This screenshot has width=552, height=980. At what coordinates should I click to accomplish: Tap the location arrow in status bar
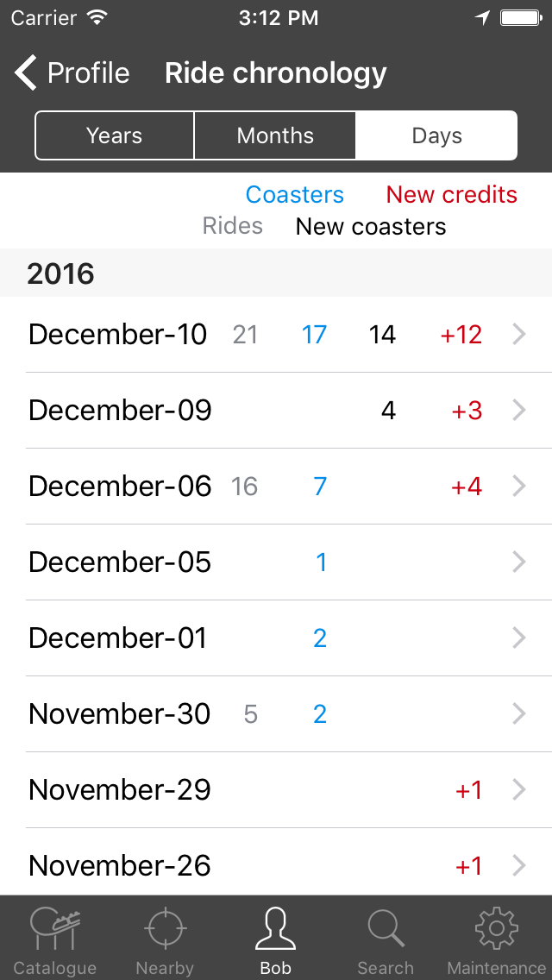point(482,16)
